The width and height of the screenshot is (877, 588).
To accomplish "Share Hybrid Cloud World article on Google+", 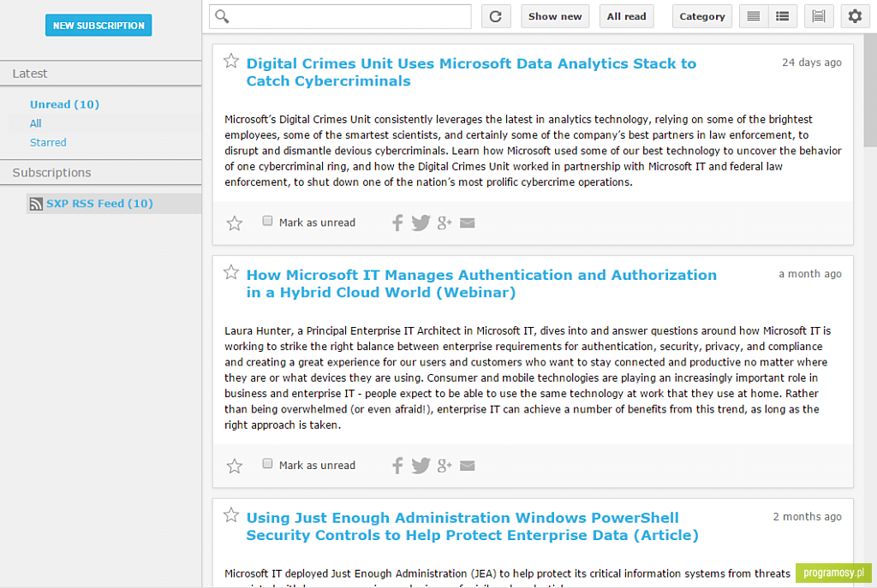I will point(444,465).
